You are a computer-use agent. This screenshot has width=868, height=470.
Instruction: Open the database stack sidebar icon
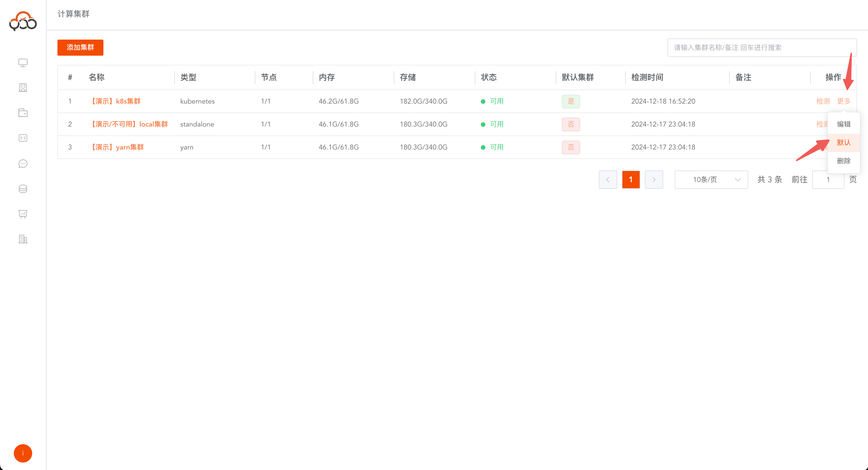tap(23, 189)
